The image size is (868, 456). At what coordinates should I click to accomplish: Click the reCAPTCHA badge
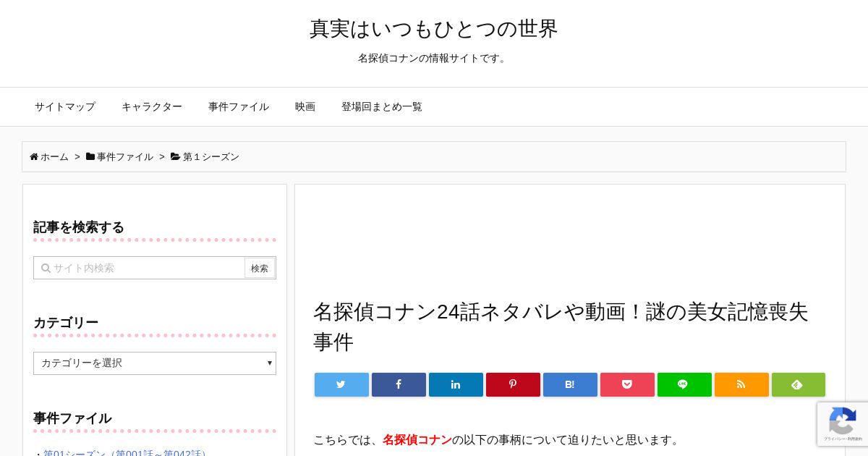click(x=843, y=424)
